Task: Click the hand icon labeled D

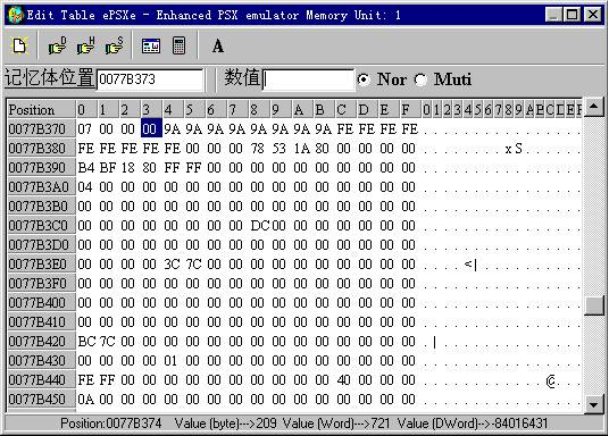Action: [x=57, y=46]
